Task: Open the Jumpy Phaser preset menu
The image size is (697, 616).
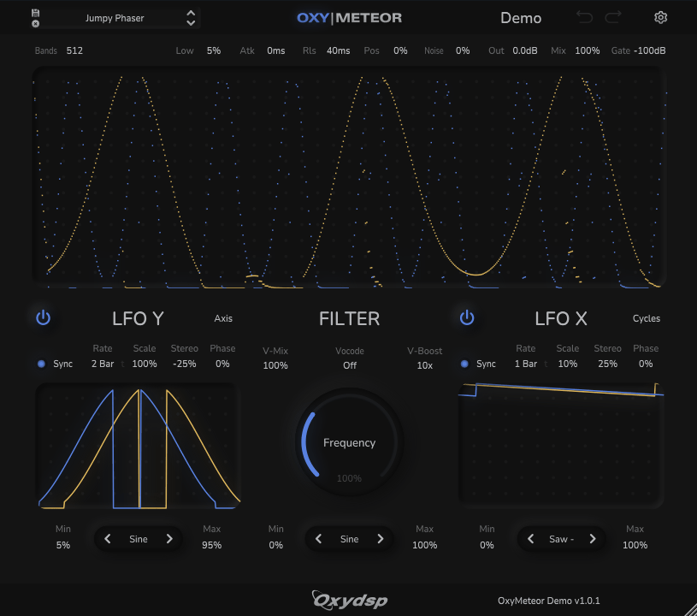Action: (115, 18)
